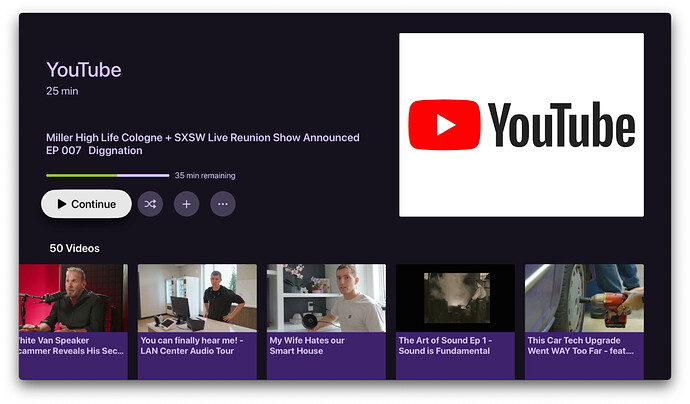
Task: Add to library with plus icon
Action: click(x=186, y=204)
